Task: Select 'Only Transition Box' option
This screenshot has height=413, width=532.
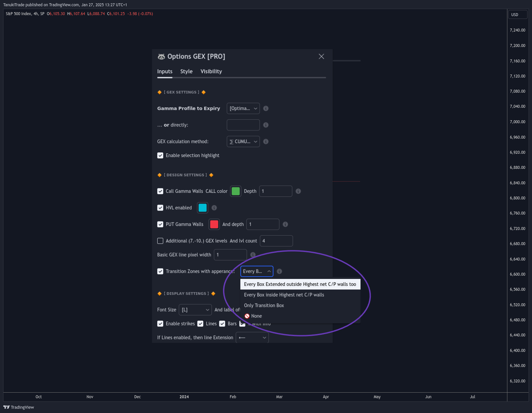Action: pyautogui.click(x=300, y=305)
